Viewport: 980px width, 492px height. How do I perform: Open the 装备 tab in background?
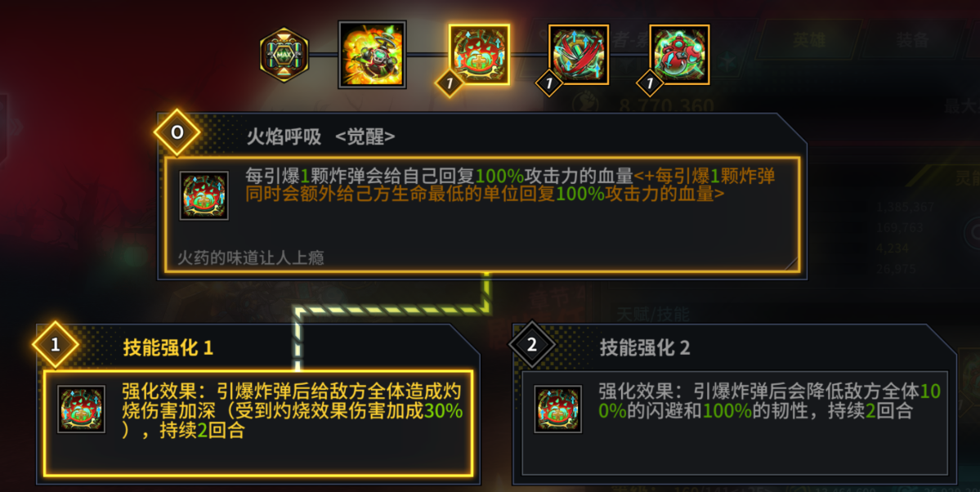coord(912,40)
